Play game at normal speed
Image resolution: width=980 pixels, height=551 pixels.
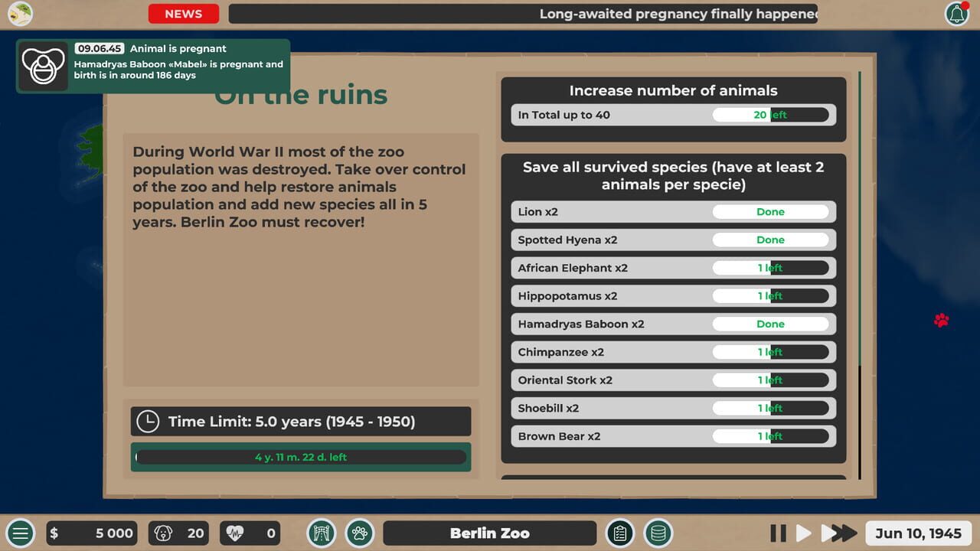point(803,533)
